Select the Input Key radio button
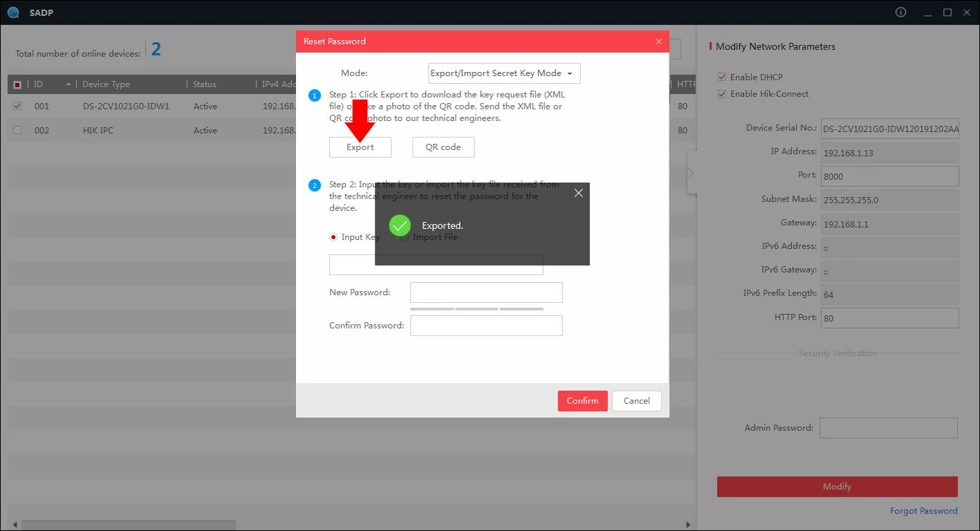 [x=333, y=237]
